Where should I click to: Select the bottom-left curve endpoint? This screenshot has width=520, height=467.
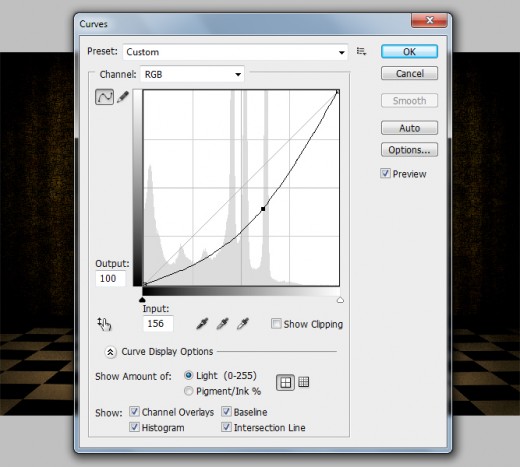pos(145,284)
